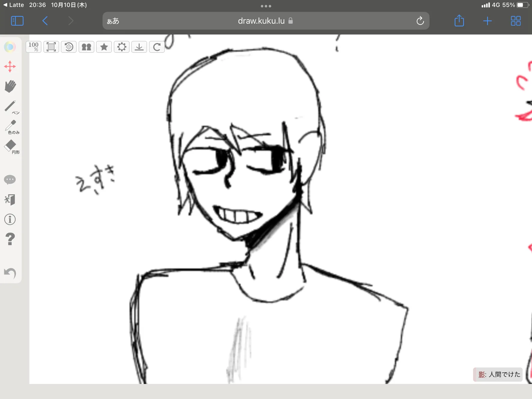Click the rotate canvas reset icon
The height and width of the screenshot is (399, 532).
click(x=69, y=47)
